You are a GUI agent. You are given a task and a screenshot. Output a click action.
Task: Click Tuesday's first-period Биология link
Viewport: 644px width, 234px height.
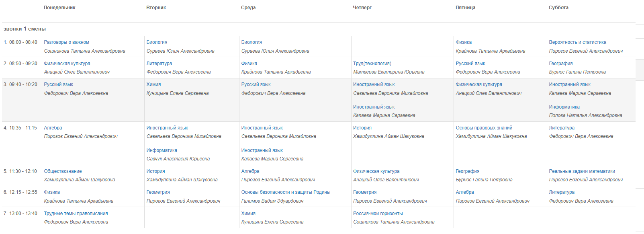coord(157,42)
